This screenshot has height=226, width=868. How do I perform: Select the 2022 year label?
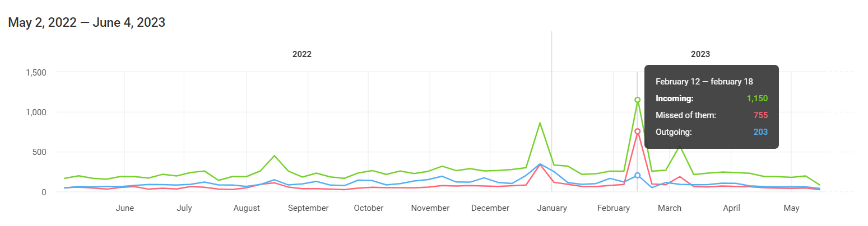[302, 54]
